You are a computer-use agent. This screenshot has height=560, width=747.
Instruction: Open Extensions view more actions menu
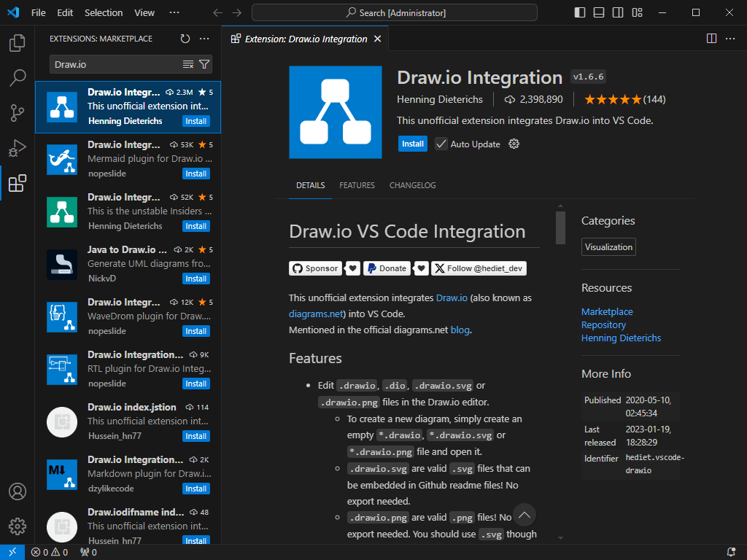tap(204, 39)
